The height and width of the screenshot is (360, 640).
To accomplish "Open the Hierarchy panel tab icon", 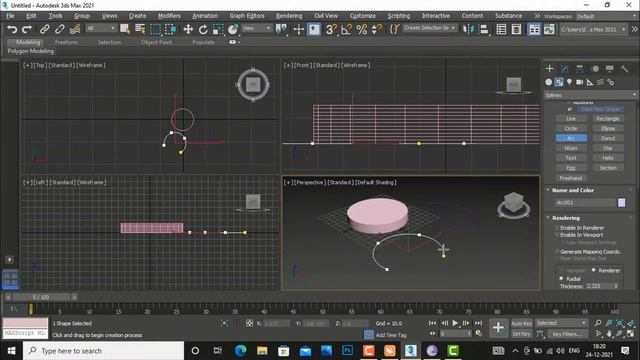I will tap(580, 69).
